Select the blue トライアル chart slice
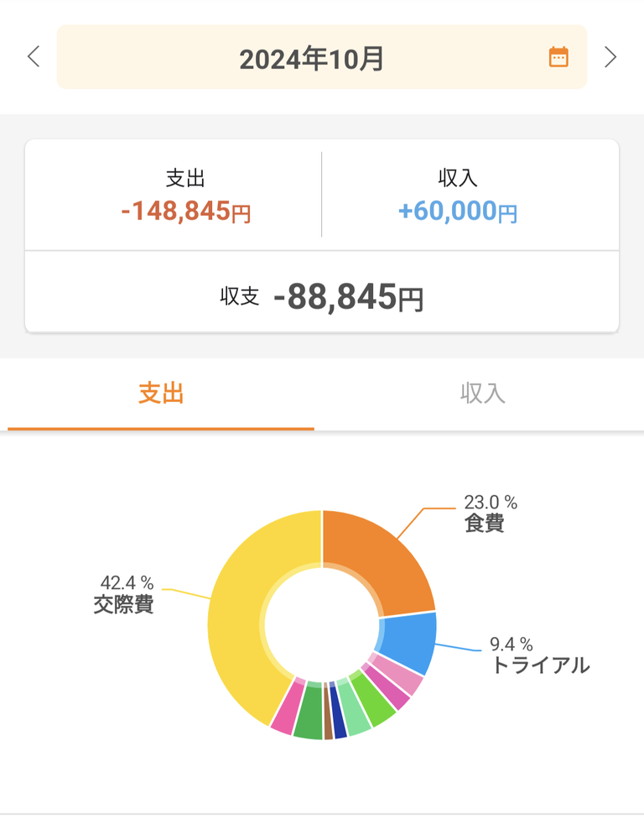This screenshot has height=819, width=644. [x=410, y=644]
